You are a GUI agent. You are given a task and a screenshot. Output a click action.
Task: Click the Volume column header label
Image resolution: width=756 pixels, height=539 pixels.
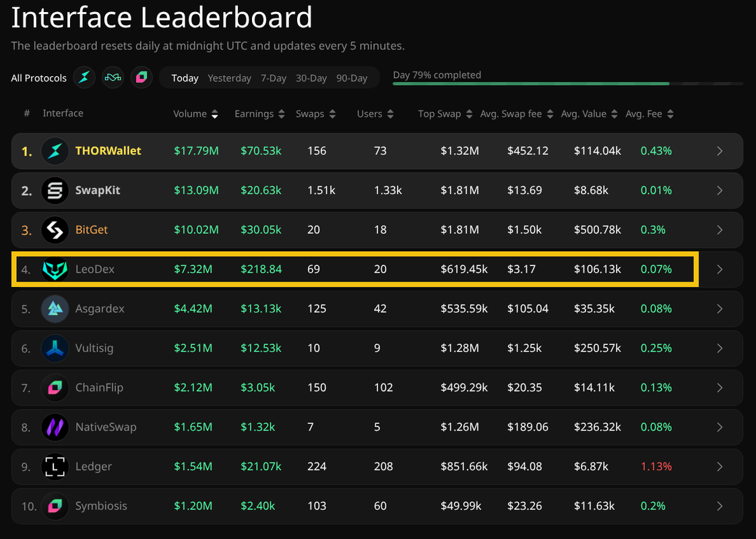pos(190,115)
